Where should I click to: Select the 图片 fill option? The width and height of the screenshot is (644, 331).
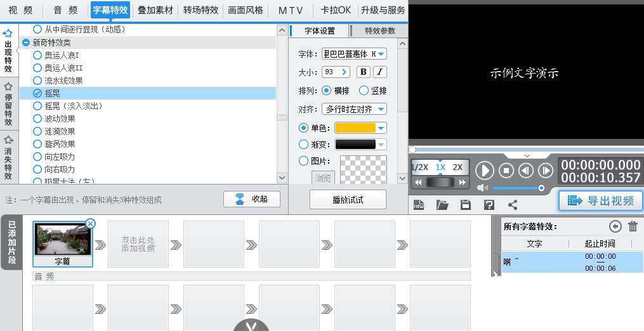pyautogui.click(x=303, y=161)
